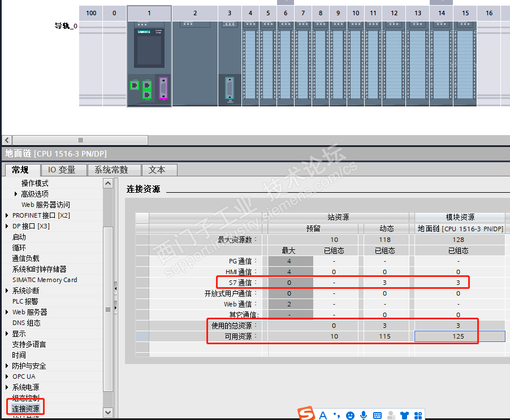
Task: Toggle Sogou English/Chinese mode letter A
Action: pyautogui.click(x=323, y=415)
